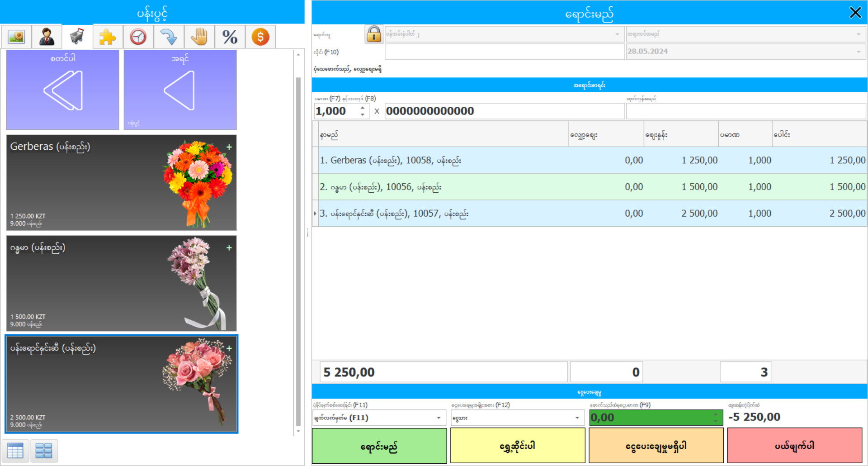Click the green amount paid field
This screenshot has width=868, height=466.
[651, 418]
